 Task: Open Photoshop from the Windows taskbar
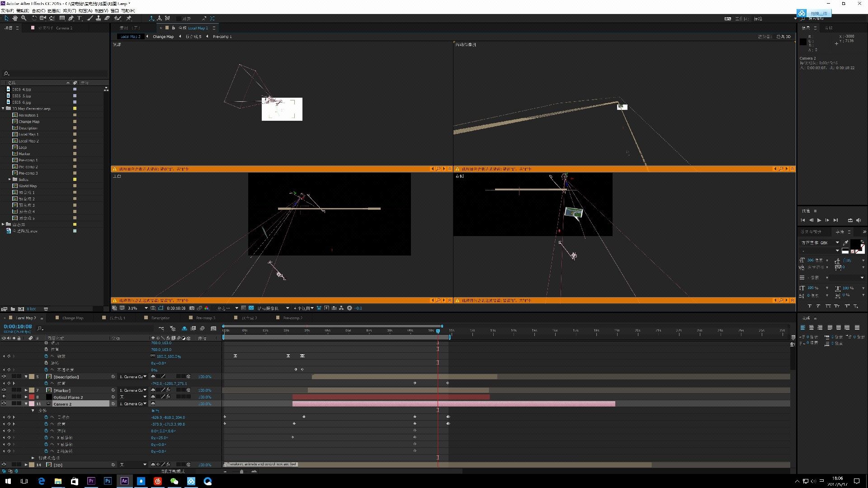click(x=108, y=481)
